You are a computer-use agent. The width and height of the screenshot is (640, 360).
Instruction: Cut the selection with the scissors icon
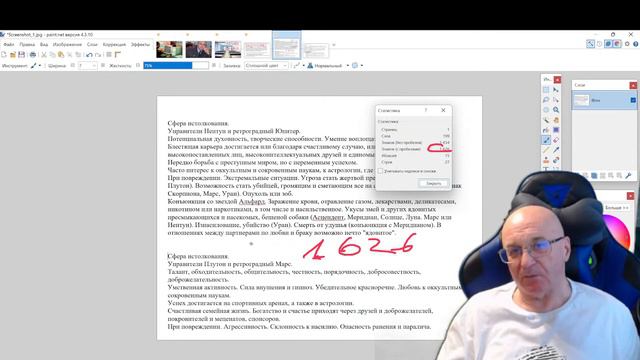coord(44,55)
